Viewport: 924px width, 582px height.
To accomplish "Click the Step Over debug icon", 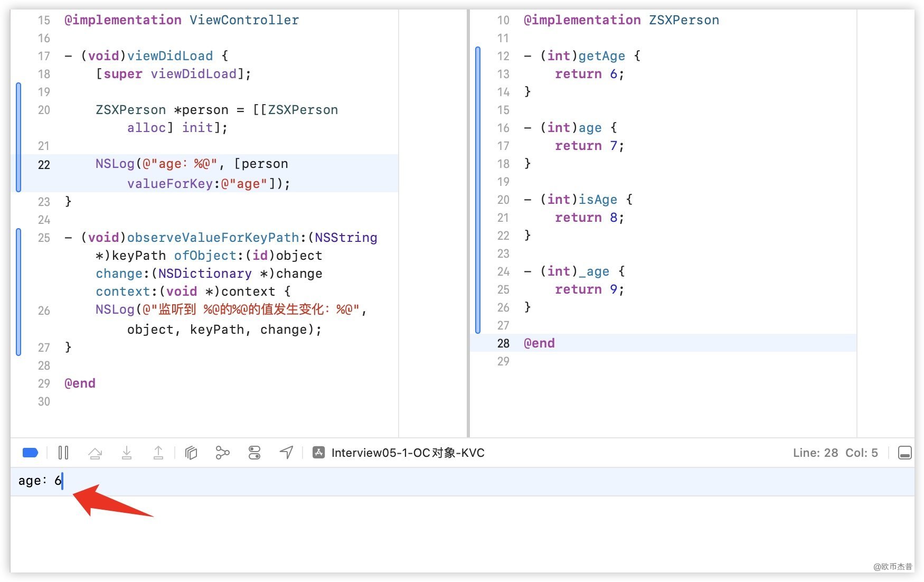I will tap(95, 453).
